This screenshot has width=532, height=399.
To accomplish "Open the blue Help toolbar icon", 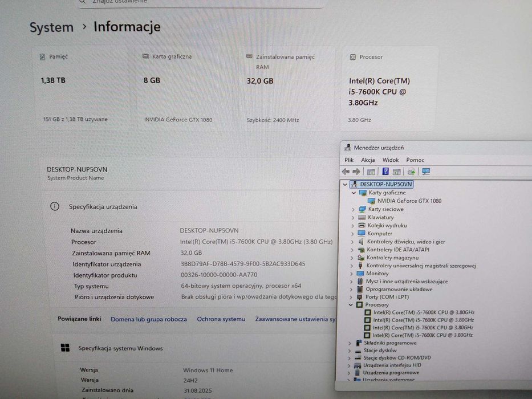I will 385,172.
